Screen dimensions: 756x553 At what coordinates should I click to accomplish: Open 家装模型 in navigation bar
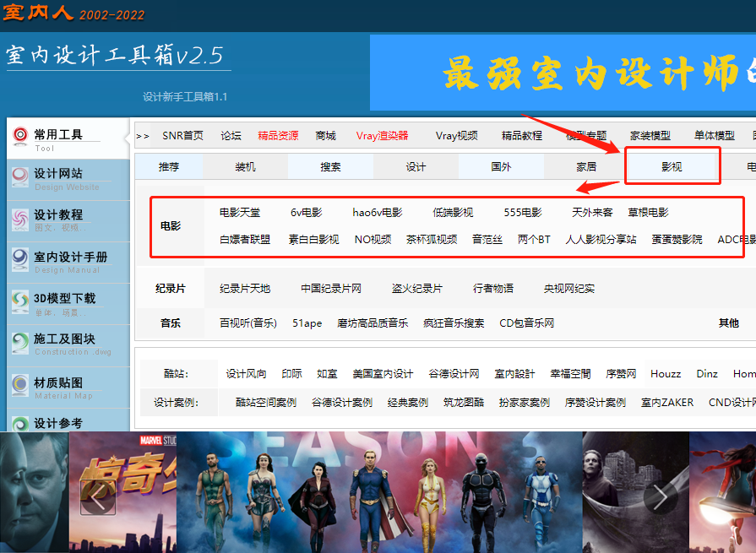pos(650,136)
